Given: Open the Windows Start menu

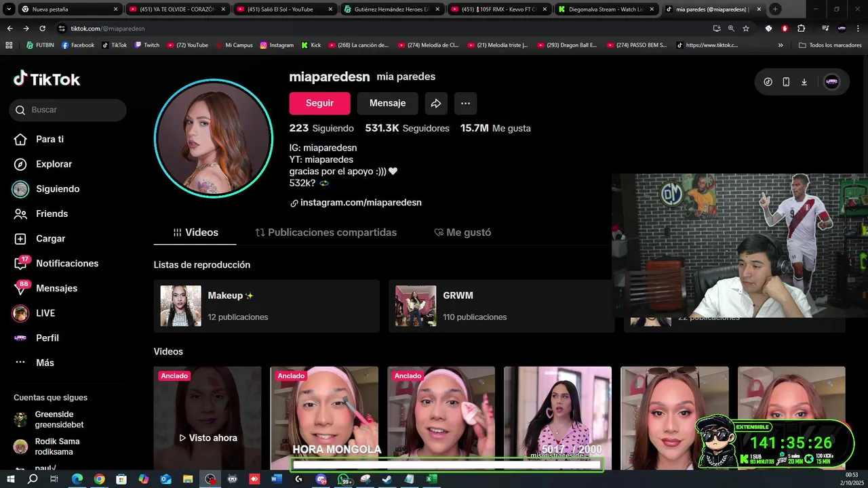Looking at the screenshot, I should (11, 479).
